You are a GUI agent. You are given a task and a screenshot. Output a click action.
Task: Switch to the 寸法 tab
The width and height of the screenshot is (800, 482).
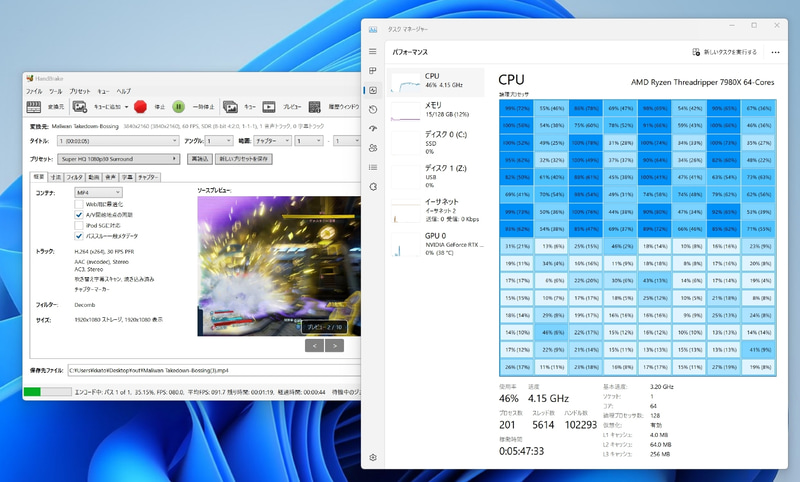pos(56,177)
